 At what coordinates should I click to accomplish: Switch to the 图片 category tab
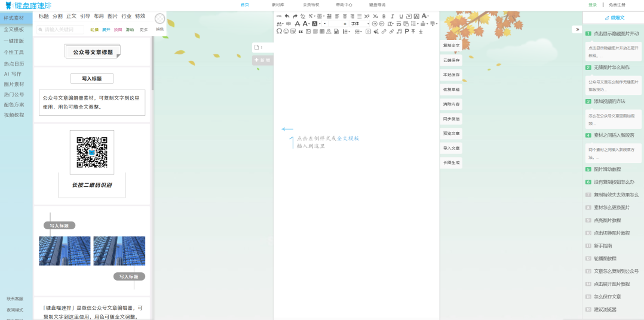(x=112, y=16)
